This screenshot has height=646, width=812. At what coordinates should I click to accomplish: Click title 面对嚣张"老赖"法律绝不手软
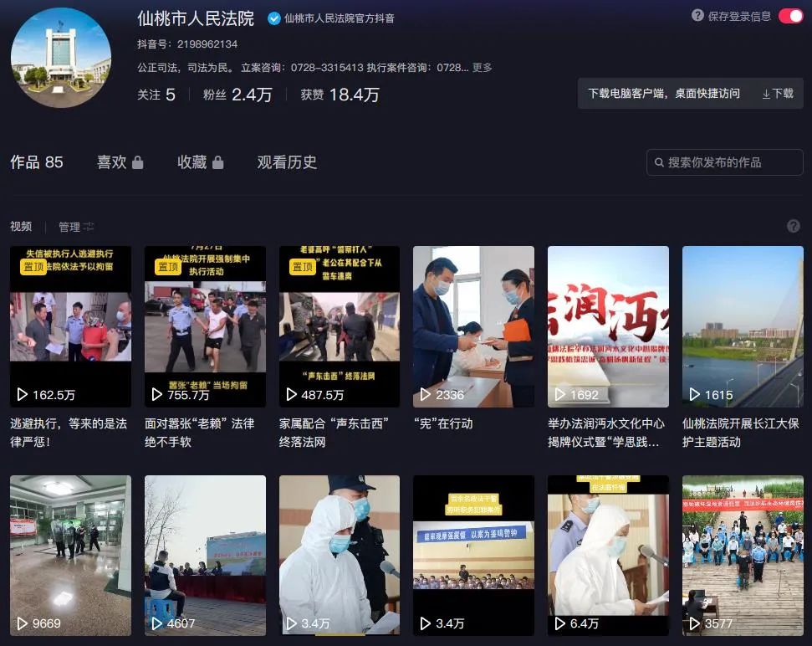click(199, 433)
